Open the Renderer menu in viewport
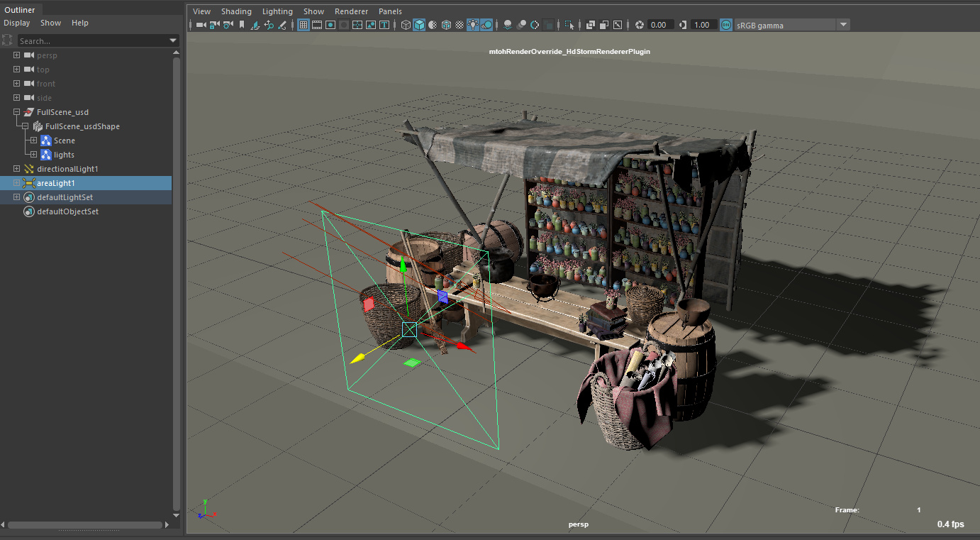This screenshot has width=980, height=540. point(351,11)
